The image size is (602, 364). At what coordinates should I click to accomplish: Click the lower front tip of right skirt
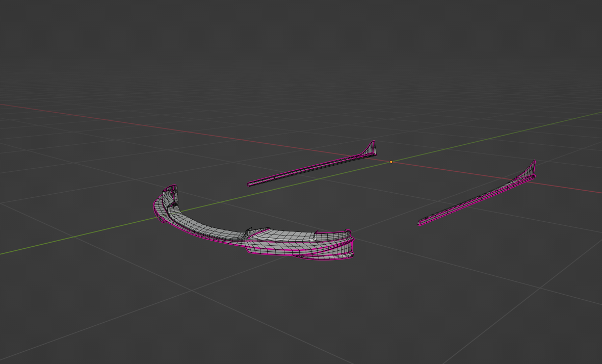click(x=420, y=223)
